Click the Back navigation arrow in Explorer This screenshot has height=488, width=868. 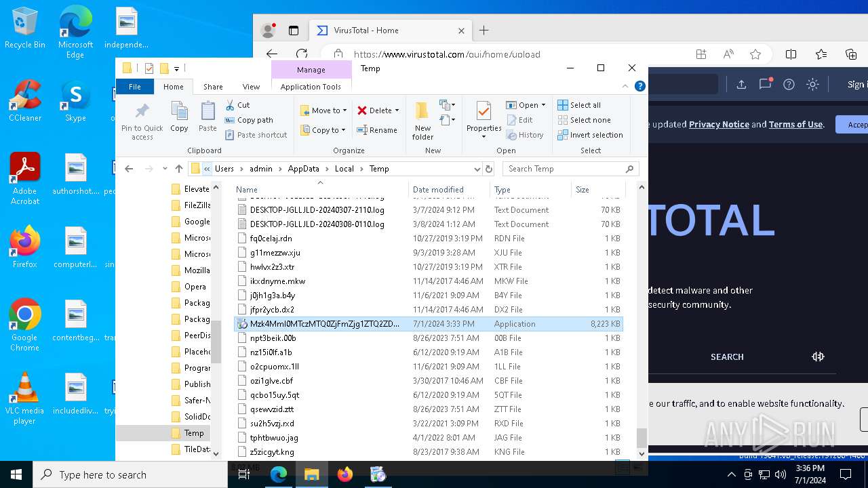coord(129,169)
